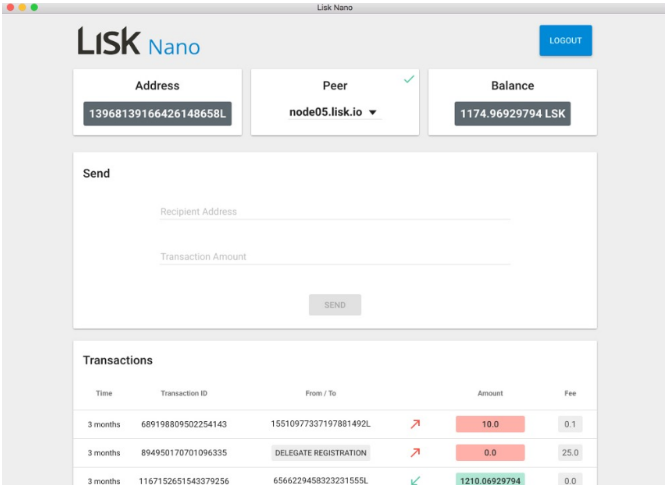Click the address 13968139166426148658L
Viewport: 670px width, 489px height.
[x=157, y=114]
